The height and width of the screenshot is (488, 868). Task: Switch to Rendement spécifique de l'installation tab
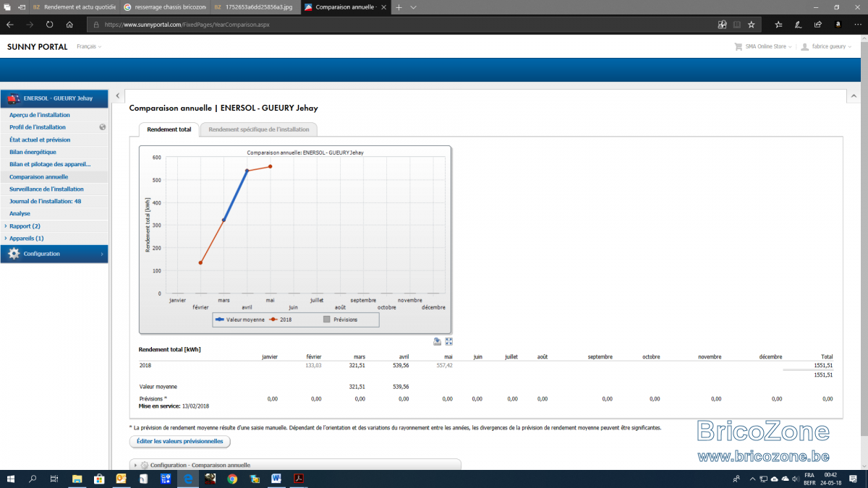click(x=258, y=129)
